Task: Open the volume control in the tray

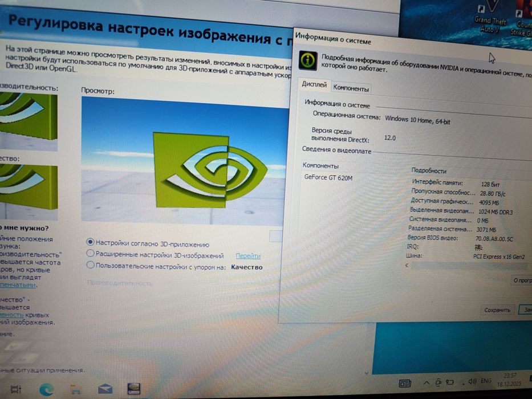Action: [x=472, y=381]
